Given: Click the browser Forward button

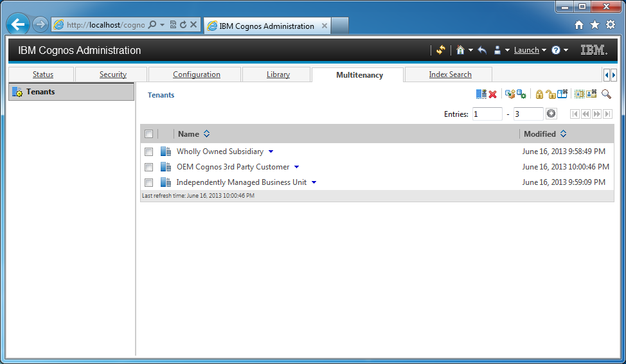Looking at the screenshot, I should pos(40,25).
